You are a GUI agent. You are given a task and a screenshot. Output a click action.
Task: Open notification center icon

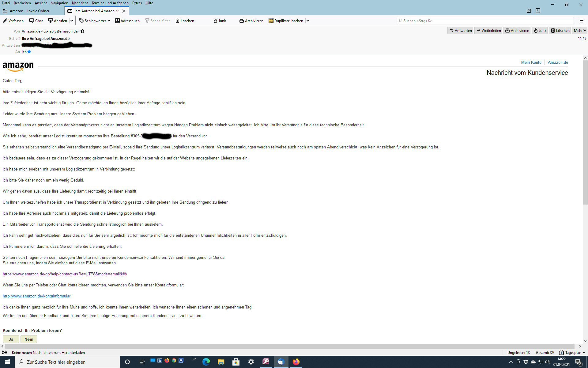[579, 362]
